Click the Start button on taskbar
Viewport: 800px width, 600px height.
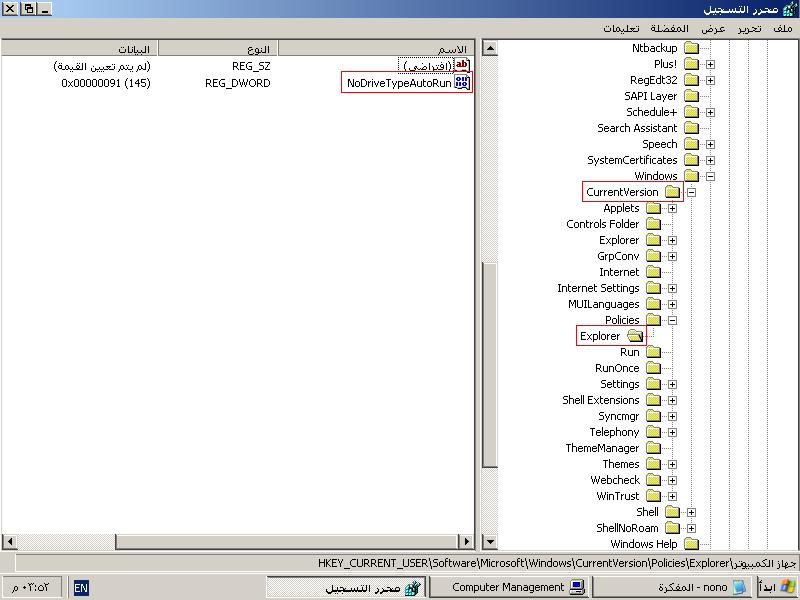pyautogui.click(x=778, y=587)
